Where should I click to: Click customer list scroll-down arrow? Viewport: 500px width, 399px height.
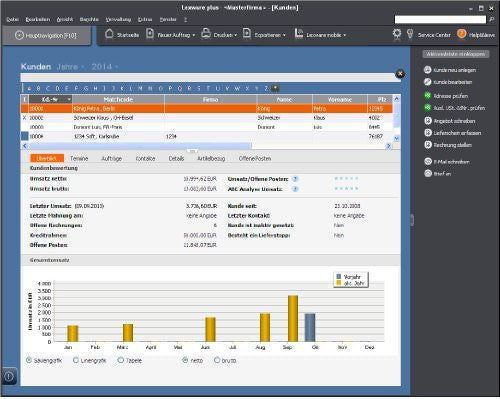(x=396, y=138)
